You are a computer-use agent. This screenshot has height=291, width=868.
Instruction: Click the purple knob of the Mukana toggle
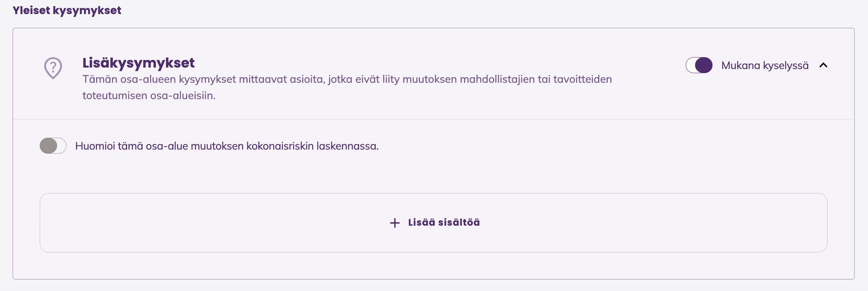tap(704, 65)
